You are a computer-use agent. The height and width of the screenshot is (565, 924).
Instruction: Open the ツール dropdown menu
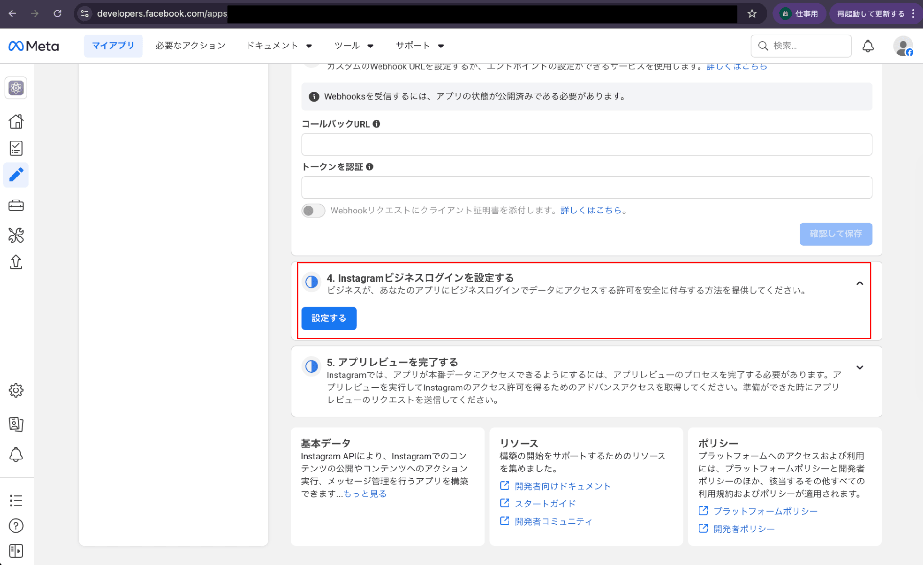(354, 46)
